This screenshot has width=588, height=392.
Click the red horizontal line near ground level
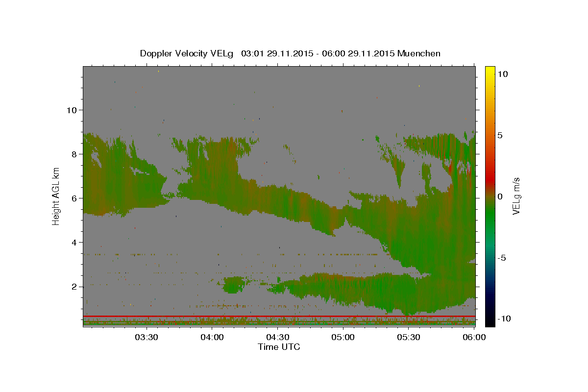coord(279,317)
